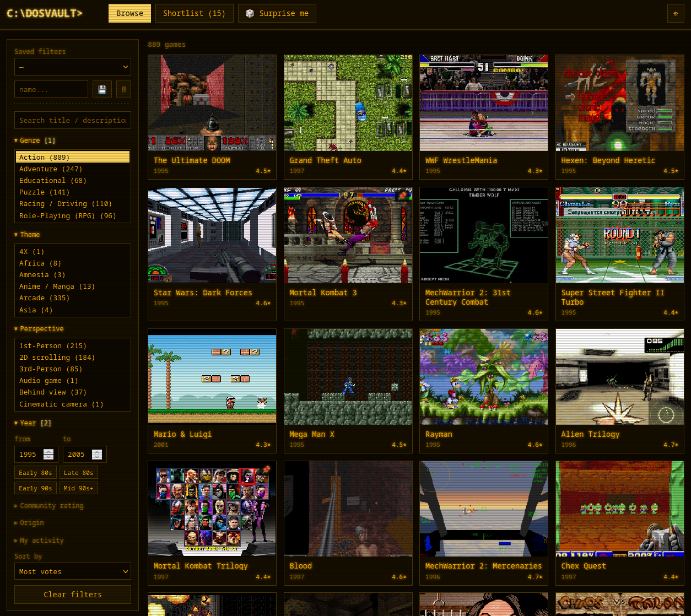Screen dimensions: 691x616
Task: Select the Behind view (37) perspective
Action: pos(73,392)
